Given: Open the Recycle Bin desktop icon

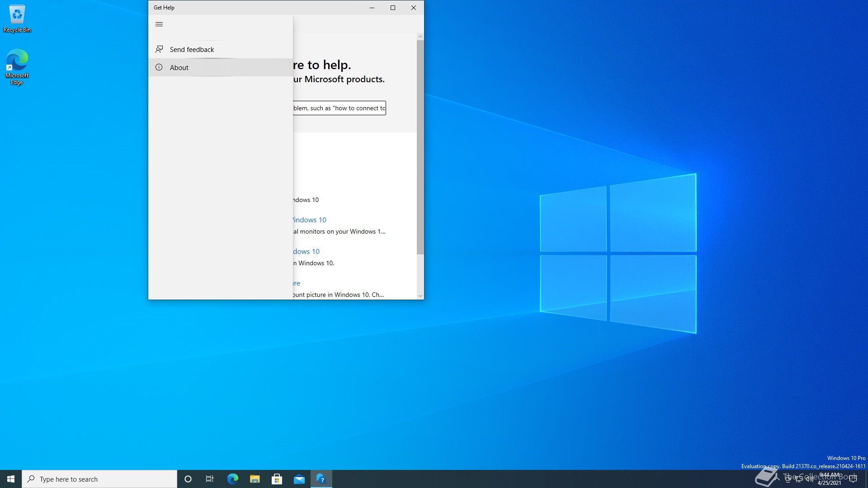Looking at the screenshot, I should tap(17, 19).
